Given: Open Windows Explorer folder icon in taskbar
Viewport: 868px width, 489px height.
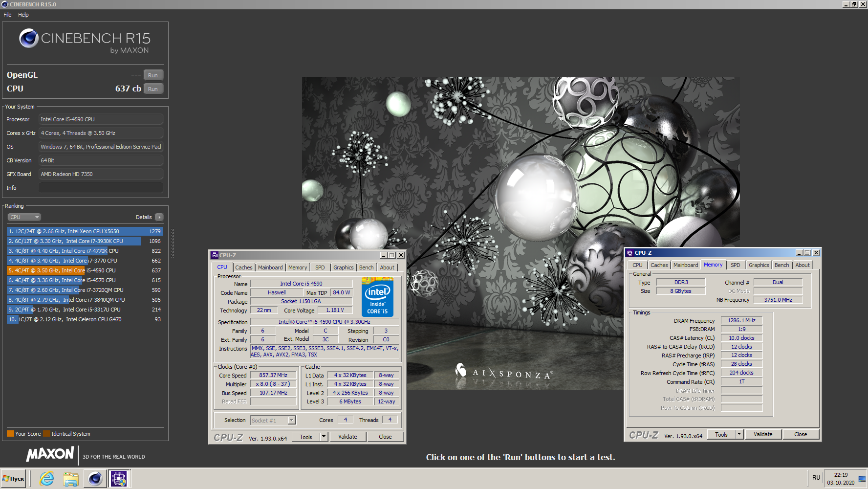Looking at the screenshot, I should click(x=71, y=479).
